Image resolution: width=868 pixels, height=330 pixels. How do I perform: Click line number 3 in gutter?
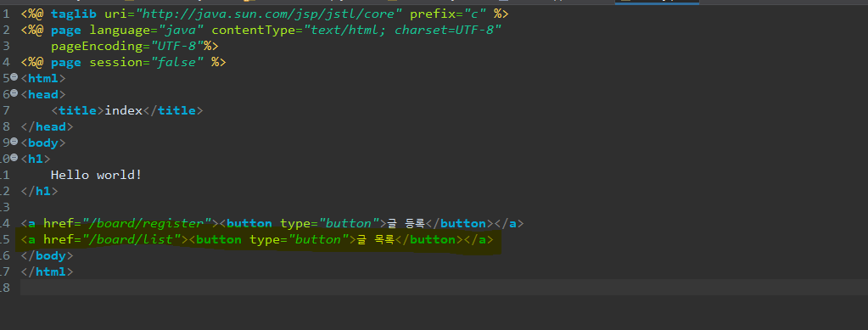tap(6, 46)
